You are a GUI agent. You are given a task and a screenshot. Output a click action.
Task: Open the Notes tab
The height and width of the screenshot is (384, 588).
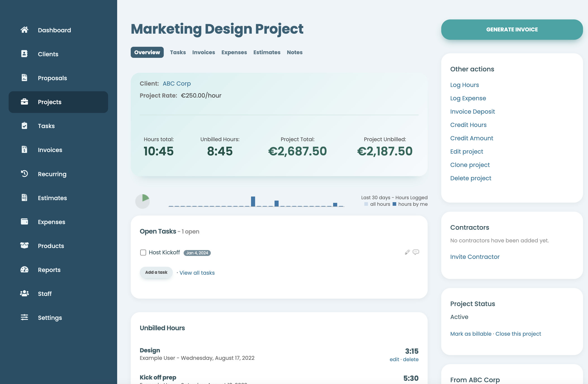pos(294,52)
